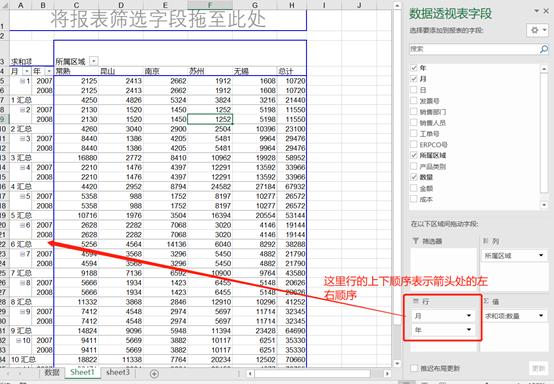554x384 pixels.
Task: Click the 苏州 column label cell
Action: (210, 71)
